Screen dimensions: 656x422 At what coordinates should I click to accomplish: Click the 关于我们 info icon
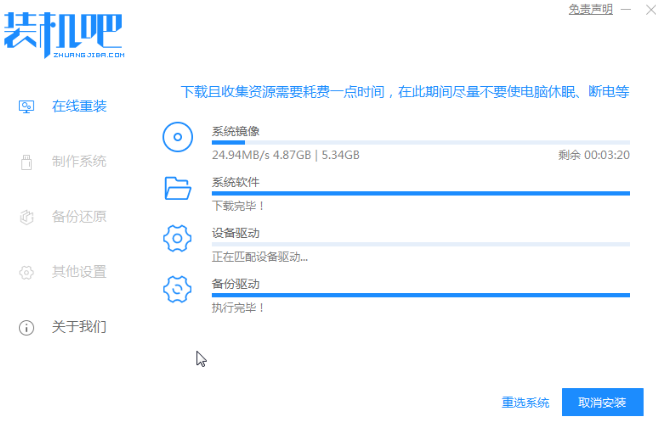coord(27,327)
